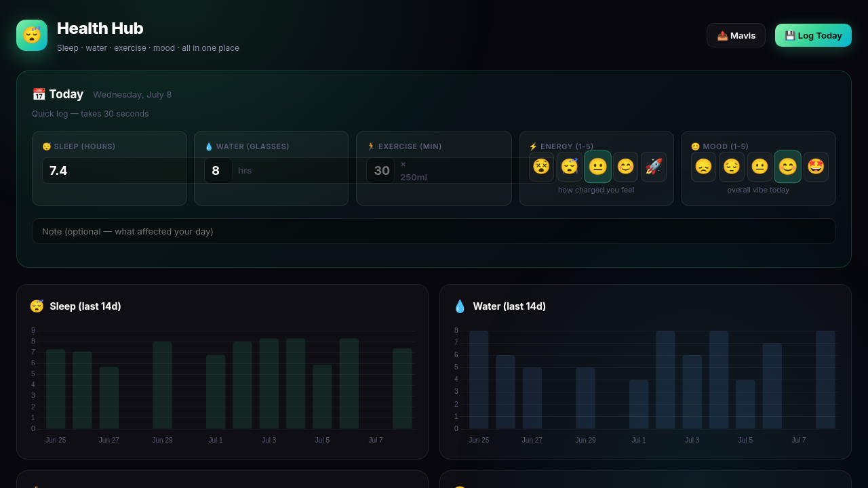
Task: Select the neutral face energy level
Action: click(x=597, y=167)
